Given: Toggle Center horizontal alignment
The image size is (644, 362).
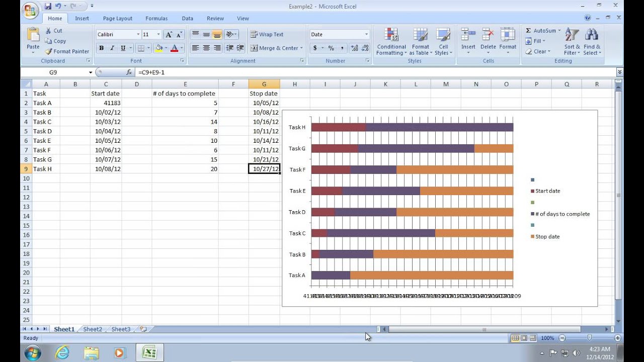Looking at the screenshot, I should coord(206,48).
